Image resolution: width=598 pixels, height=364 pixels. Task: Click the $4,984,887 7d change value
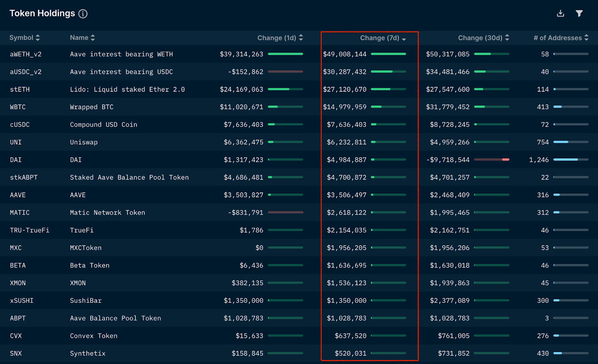[346, 160]
